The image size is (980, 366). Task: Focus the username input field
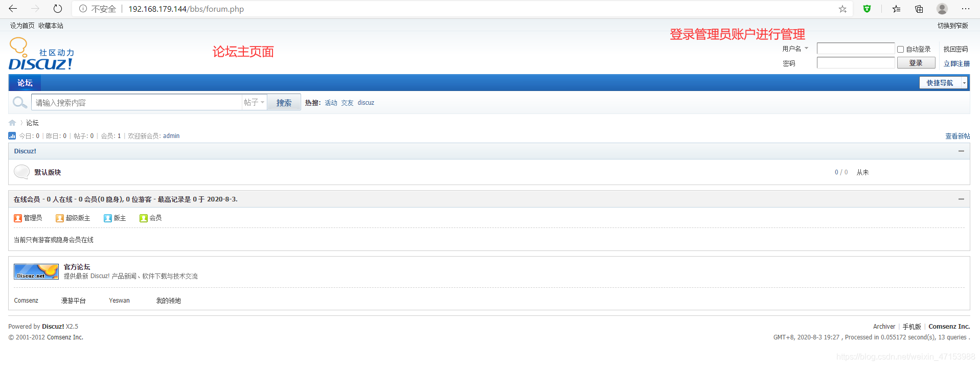pos(856,49)
